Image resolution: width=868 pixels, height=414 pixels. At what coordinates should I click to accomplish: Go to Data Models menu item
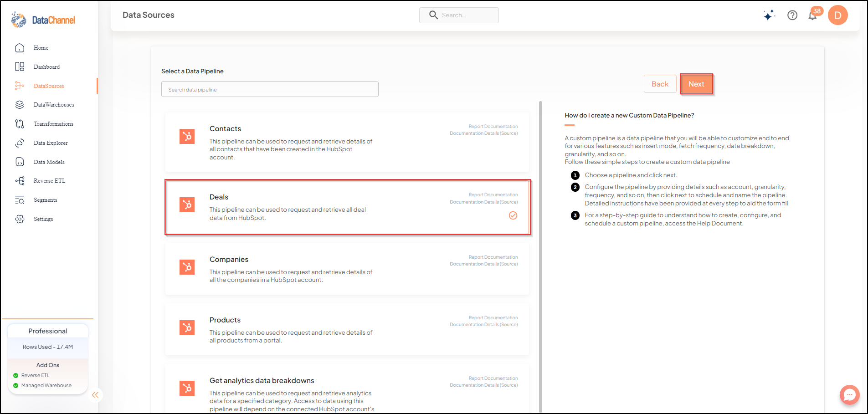click(x=49, y=162)
